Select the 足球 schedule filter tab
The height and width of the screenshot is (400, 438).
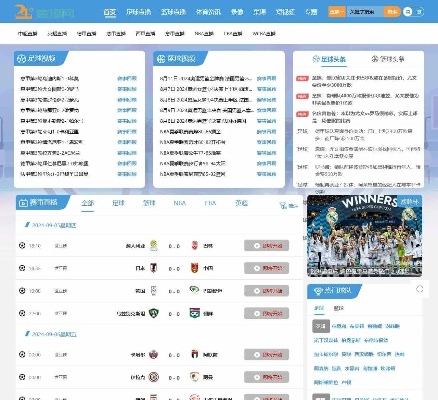coord(118,203)
